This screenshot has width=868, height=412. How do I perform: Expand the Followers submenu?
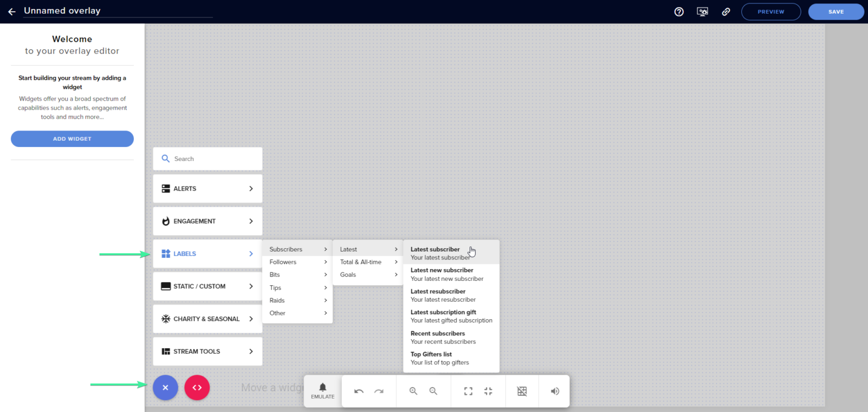297,262
